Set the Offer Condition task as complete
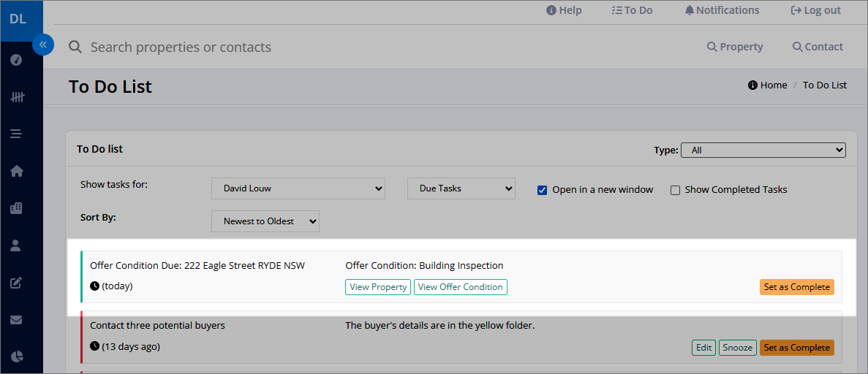This screenshot has width=868, height=374. 796,287
